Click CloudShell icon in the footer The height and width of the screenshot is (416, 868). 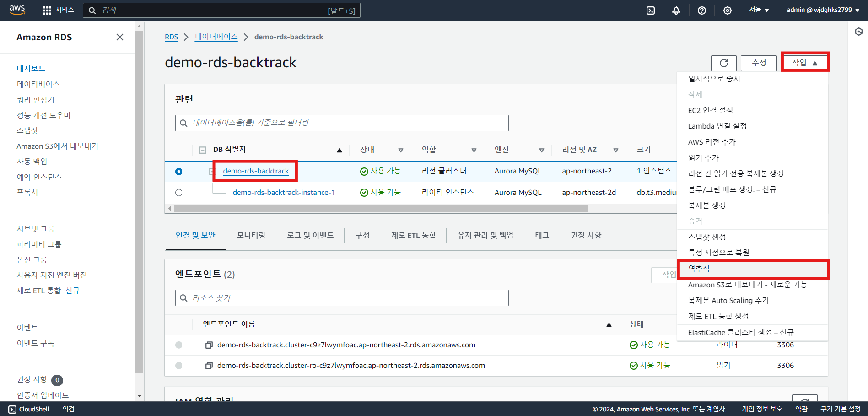pos(12,409)
